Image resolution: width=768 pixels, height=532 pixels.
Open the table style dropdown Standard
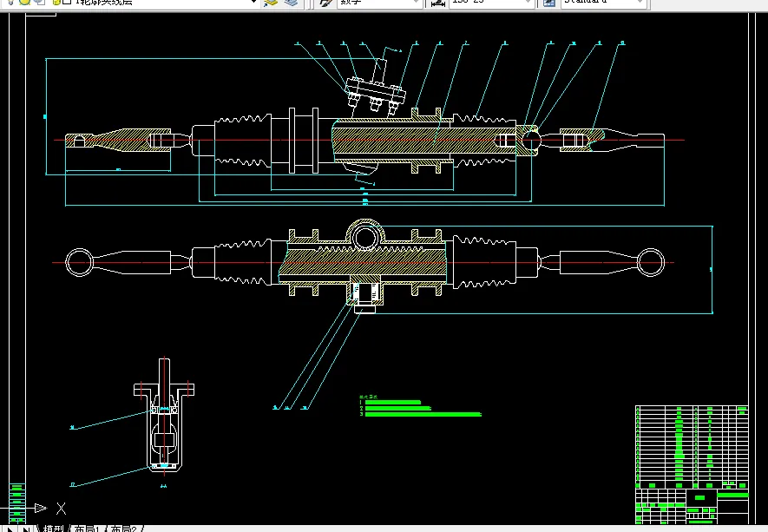[x=603, y=3]
